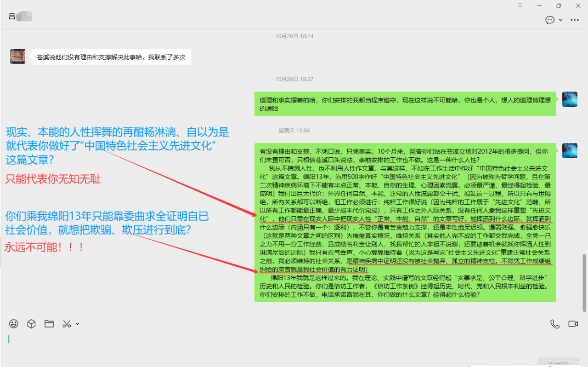The image size is (588, 367).
Task: Click the send button at bottom right
Action: pos(558,362)
